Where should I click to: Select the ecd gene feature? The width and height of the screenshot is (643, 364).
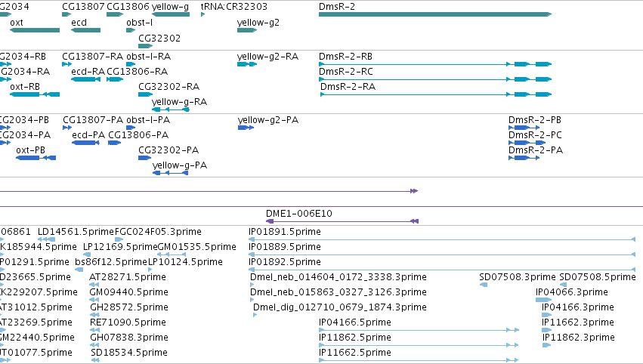(x=85, y=30)
